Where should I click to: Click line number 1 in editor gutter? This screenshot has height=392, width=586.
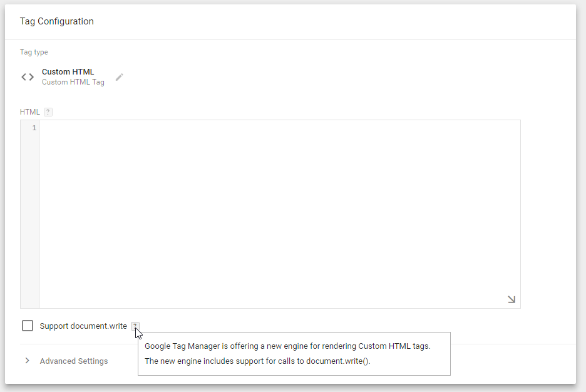[34, 128]
